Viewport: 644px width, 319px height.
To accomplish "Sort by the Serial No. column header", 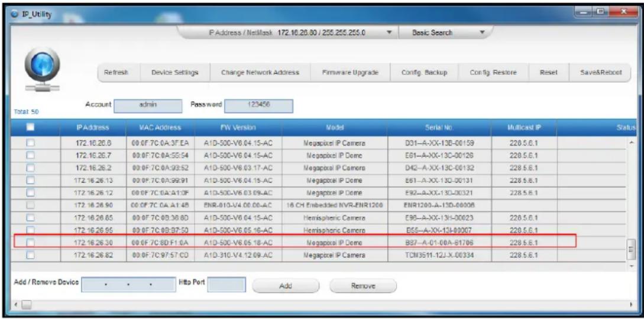I will pos(439,128).
